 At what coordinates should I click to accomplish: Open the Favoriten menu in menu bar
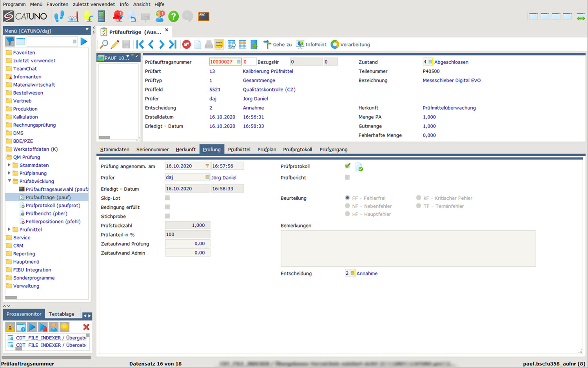pos(57,4)
